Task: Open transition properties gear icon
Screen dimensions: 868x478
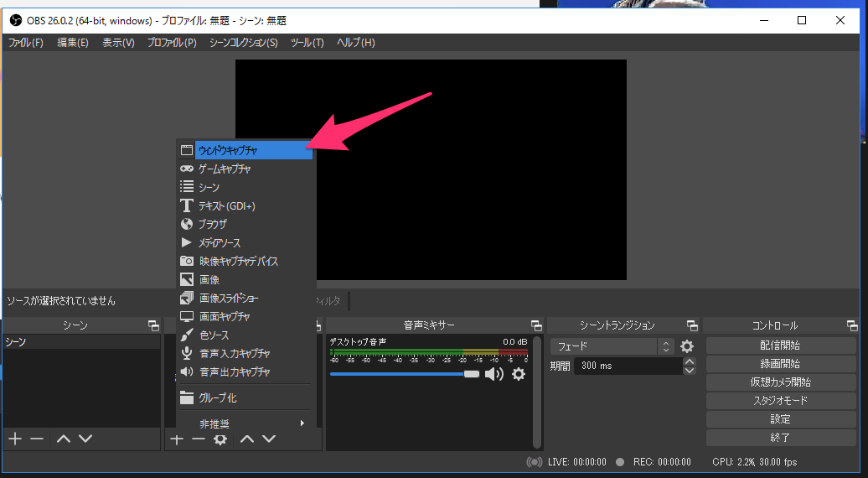Action: click(x=687, y=346)
